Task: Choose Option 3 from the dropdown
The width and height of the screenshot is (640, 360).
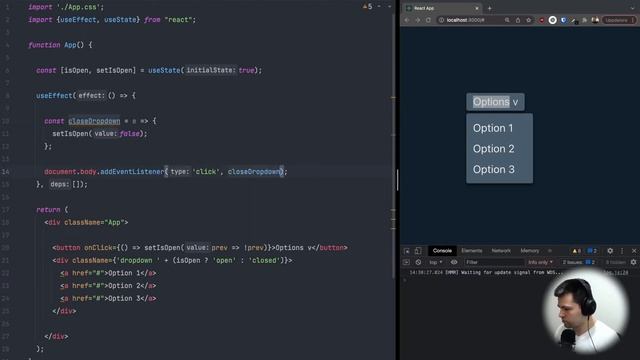Action: [493, 169]
